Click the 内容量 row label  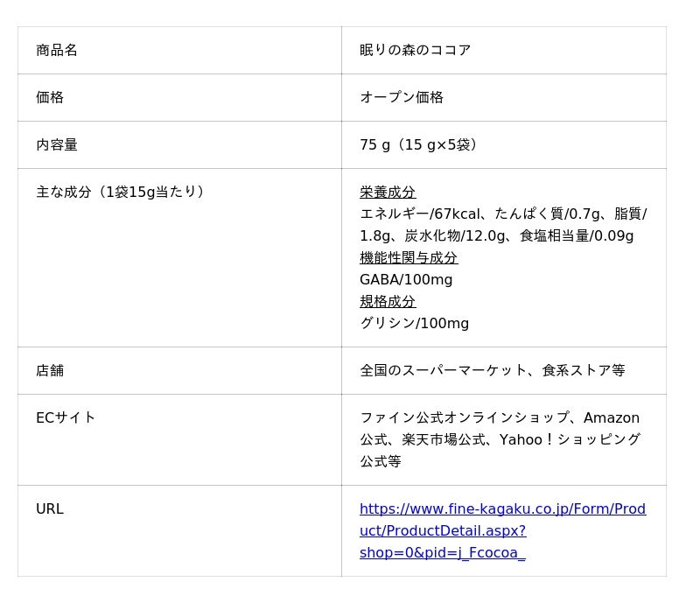[57, 145]
